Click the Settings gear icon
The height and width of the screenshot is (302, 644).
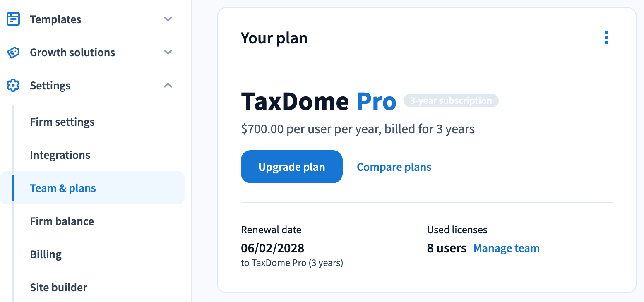click(13, 86)
